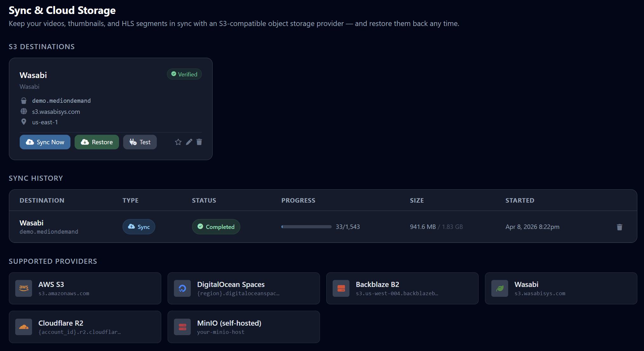Click the star icon to favorite Wasabi destination
644x351 pixels.
(178, 142)
